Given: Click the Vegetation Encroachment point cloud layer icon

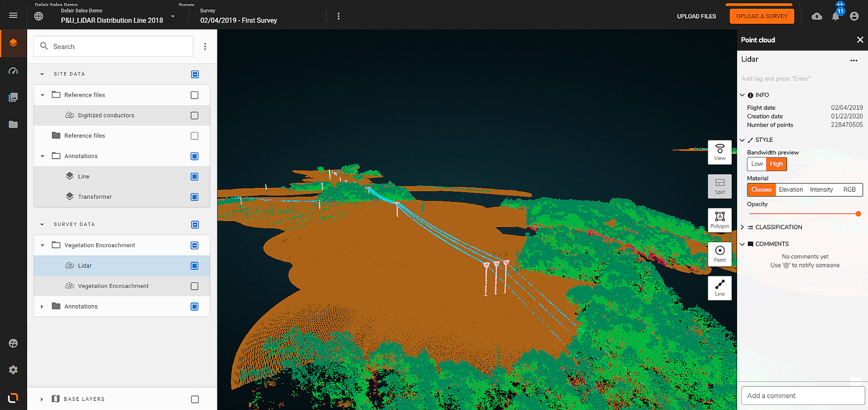Looking at the screenshot, I should point(70,286).
